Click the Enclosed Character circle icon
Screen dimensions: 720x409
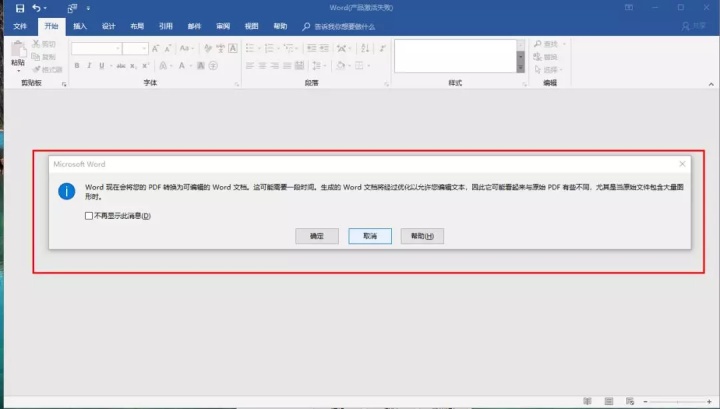213,66
